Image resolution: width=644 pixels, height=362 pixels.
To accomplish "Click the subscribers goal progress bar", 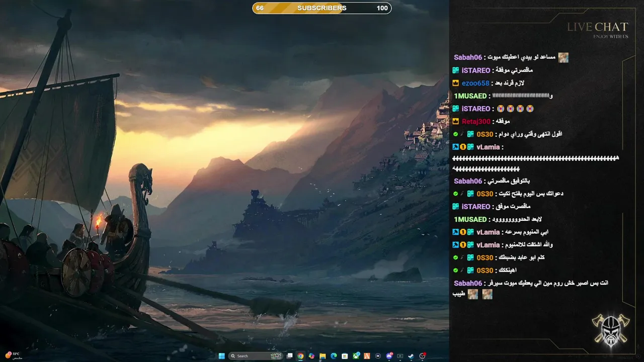I will click(322, 8).
